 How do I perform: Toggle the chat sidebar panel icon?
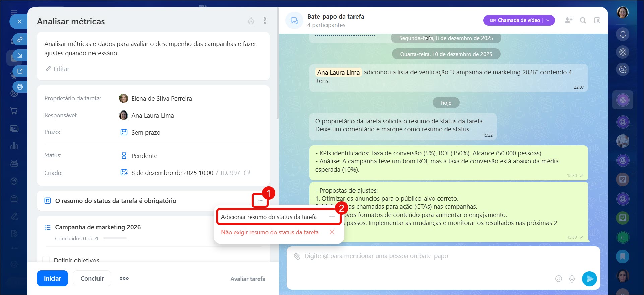tap(597, 20)
